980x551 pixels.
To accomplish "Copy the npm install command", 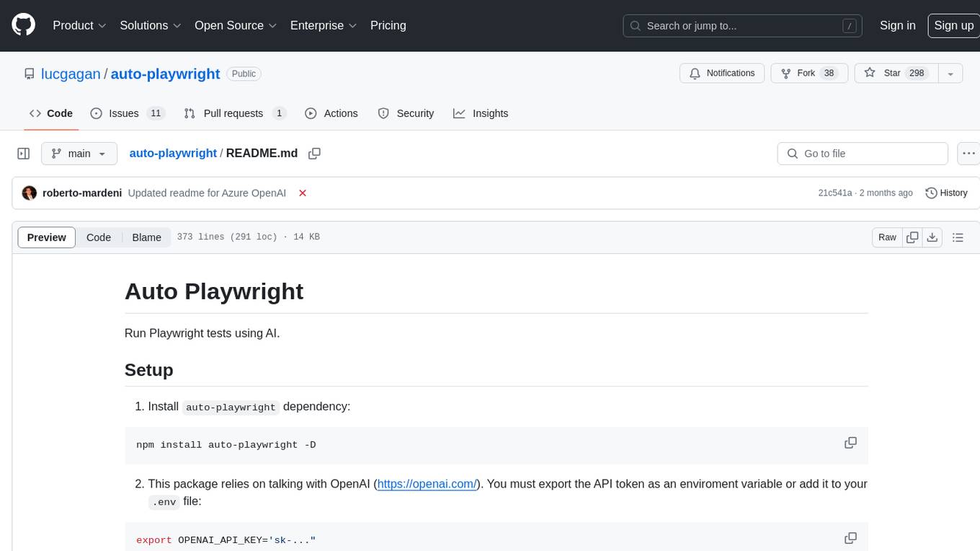I will pos(851,443).
